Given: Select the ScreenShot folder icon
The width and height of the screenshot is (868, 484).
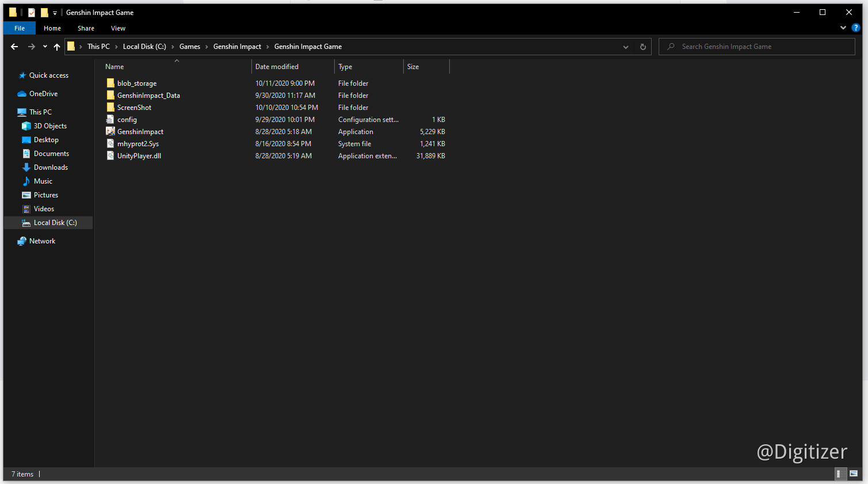Looking at the screenshot, I should pyautogui.click(x=110, y=108).
